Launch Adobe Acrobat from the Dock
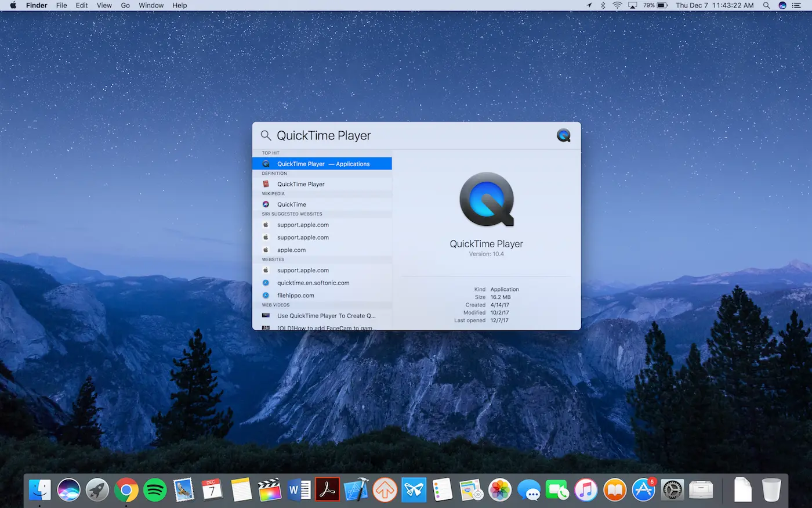Screen dimensions: 812x508 (328, 490)
